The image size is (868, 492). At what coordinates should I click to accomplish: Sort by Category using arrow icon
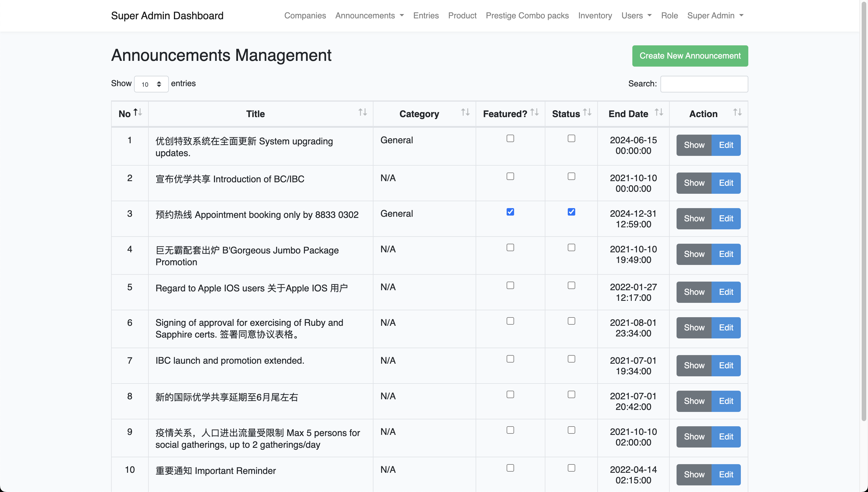click(465, 112)
